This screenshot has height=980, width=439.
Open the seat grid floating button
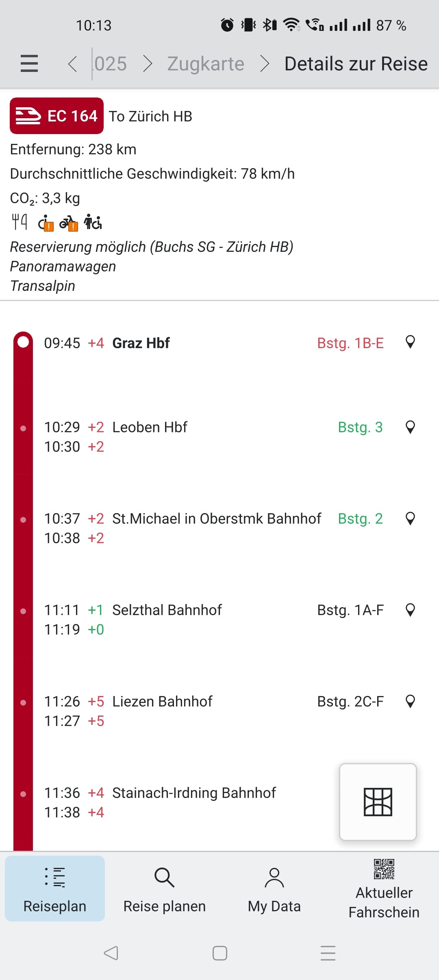click(x=378, y=802)
